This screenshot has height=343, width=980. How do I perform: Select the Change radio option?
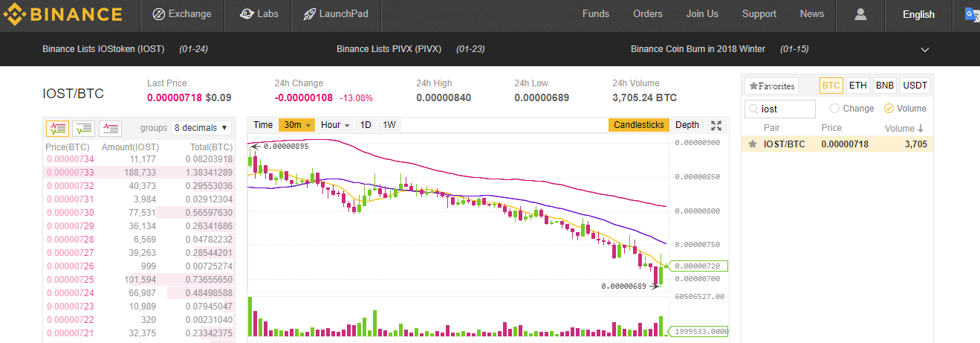(x=834, y=109)
